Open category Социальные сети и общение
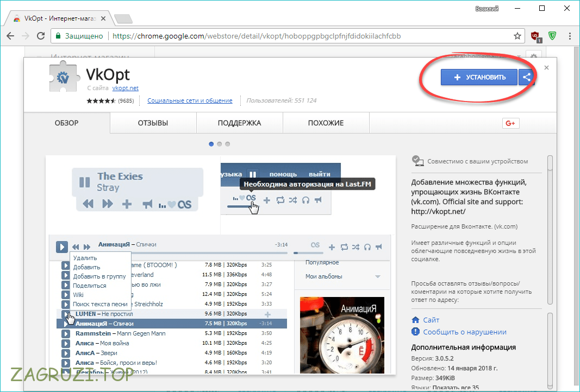Viewport: 580px width, 392px height. coord(190,100)
